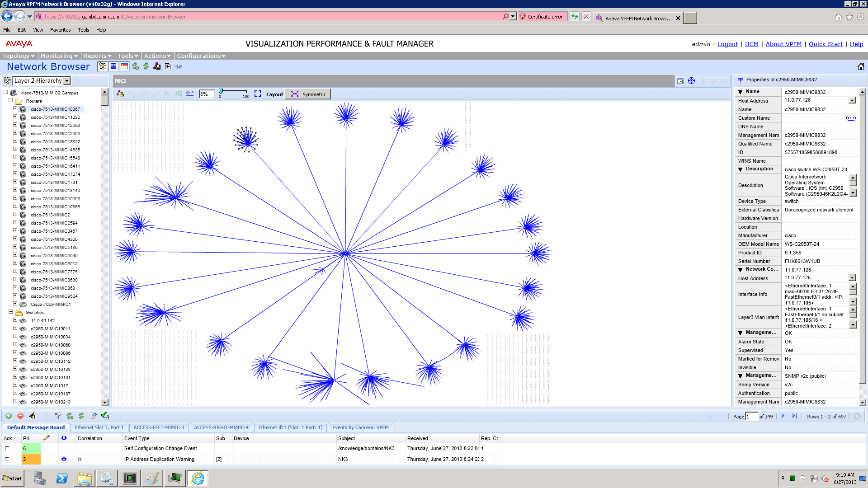Switch to Ethernet Slot 3, Port 1 tab
Image resolution: width=868 pixels, height=488 pixels.
click(99, 427)
